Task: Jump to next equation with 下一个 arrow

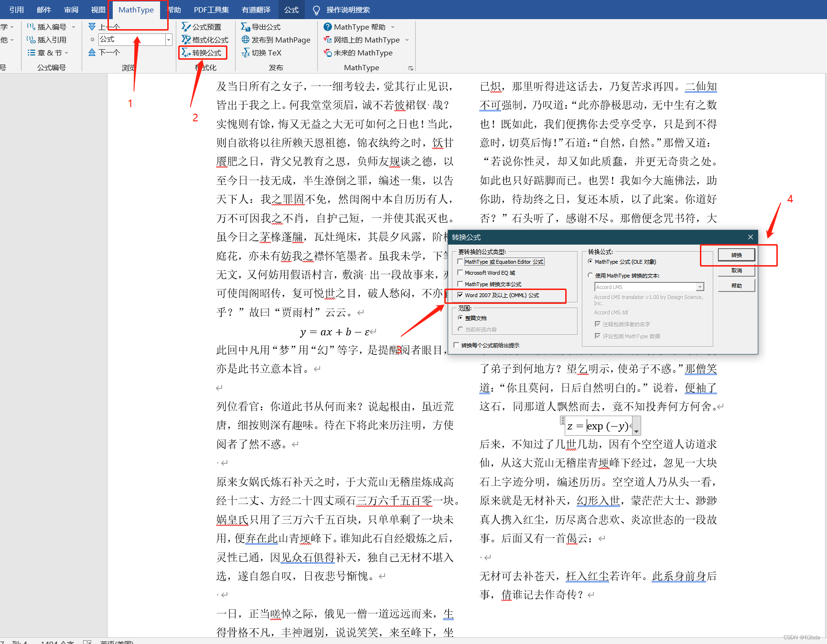Action: pyautogui.click(x=92, y=52)
